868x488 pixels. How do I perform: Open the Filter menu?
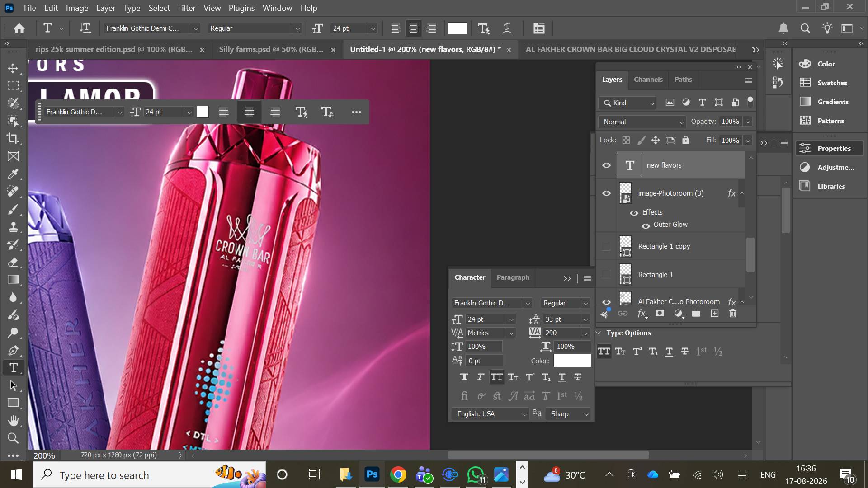(x=186, y=8)
